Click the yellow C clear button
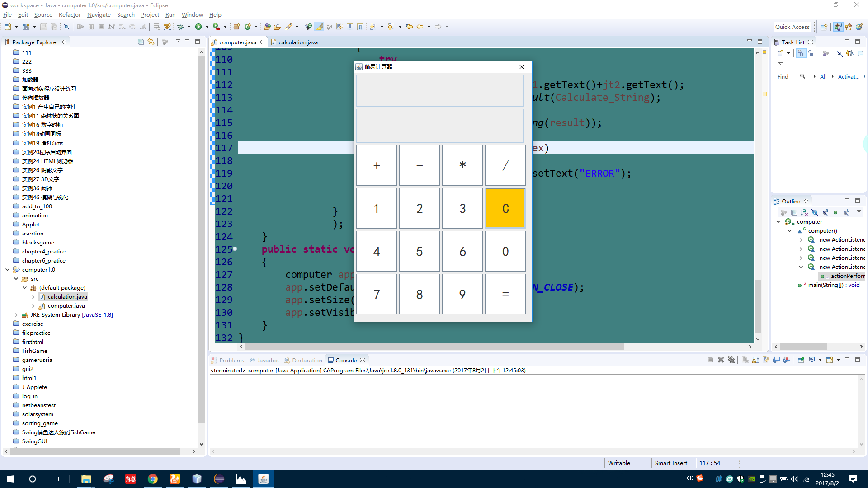The image size is (868, 488). (x=505, y=208)
